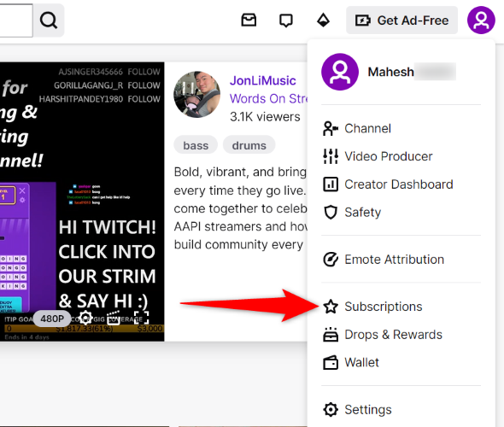Open the Safety menu item
Image resolution: width=504 pixels, height=427 pixels.
click(401, 213)
